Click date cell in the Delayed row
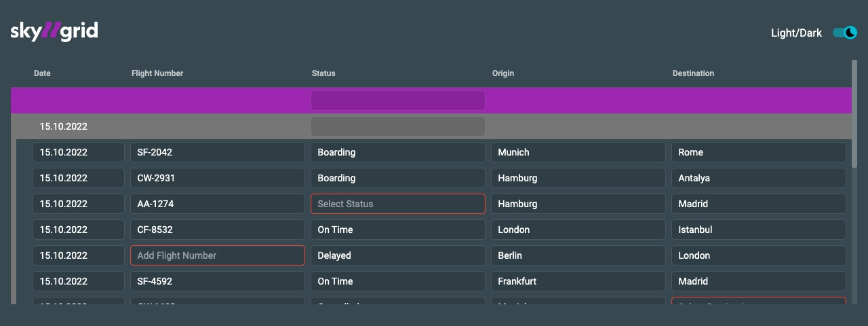This screenshot has width=868, height=326. coord(79,255)
